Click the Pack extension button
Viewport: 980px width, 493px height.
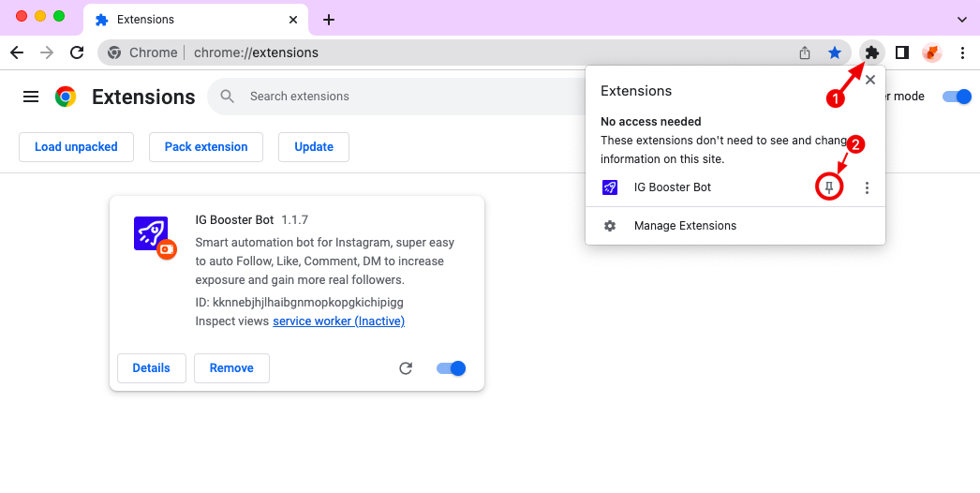tap(206, 147)
